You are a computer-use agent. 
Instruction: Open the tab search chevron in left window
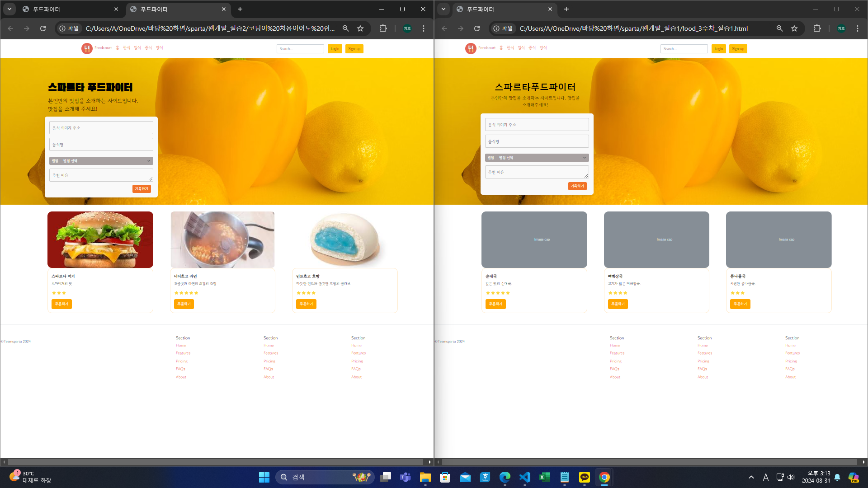point(9,9)
